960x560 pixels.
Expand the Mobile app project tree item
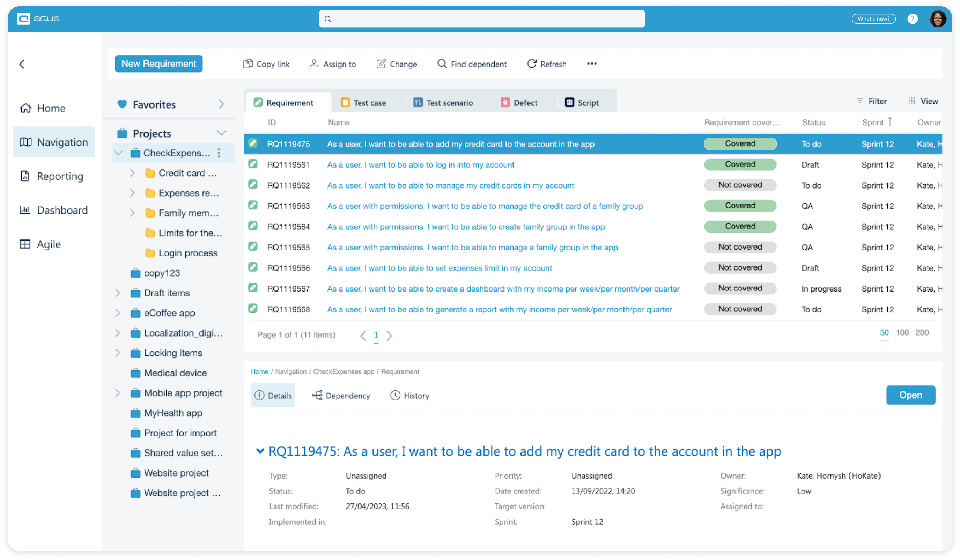[x=117, y=392]
